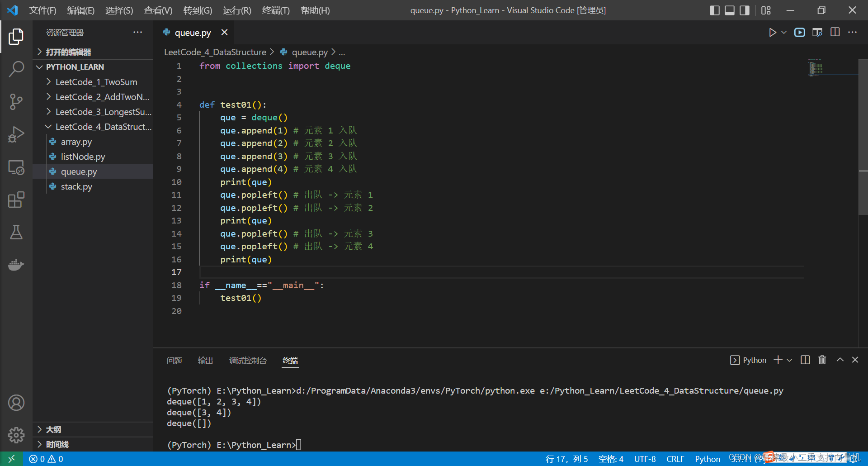The width and height of the screenshot is (868, 466).
Task: Click the run in interactive window icon
Action: [x=800, y=33]
